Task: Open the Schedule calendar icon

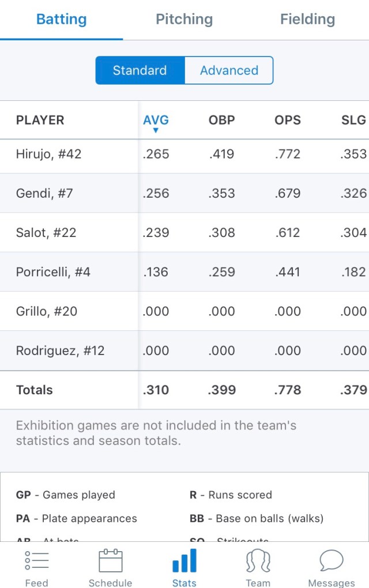Action: pyautogui.click(x=110, y=561)
